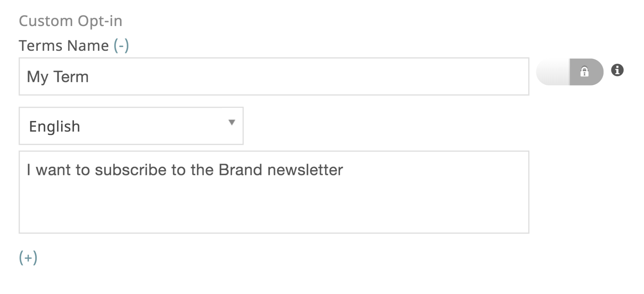The height and width of the screenshot is (294, 644).
Task: Click the Custom Opt-in heading
Action: (x=71, y=21)
